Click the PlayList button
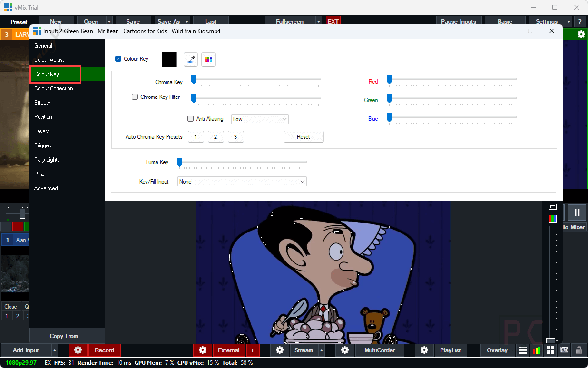 pos(451,350)
